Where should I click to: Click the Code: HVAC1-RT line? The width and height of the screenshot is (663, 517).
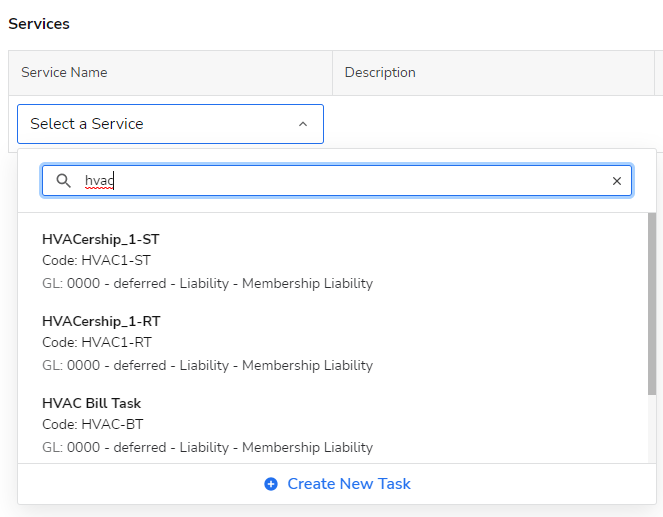[x=97, y=342]
